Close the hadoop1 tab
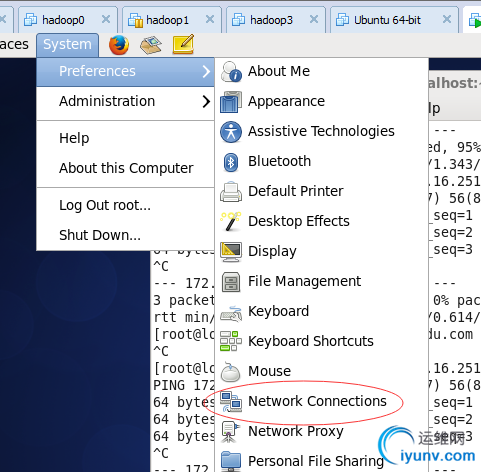Image resolution: width=481 pixels, height=472 pixels. click(210, 19)
